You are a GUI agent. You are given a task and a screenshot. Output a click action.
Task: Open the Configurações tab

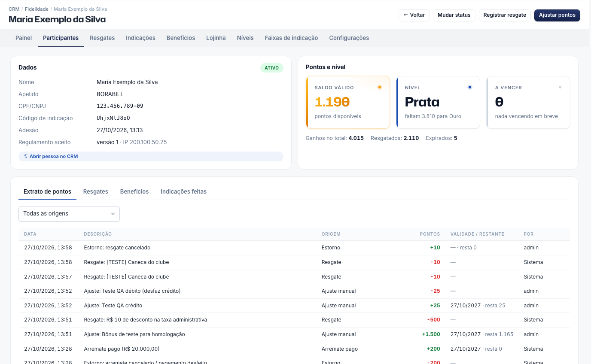click(349, 38)
